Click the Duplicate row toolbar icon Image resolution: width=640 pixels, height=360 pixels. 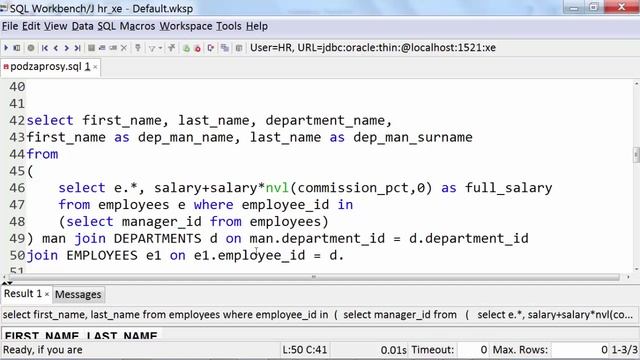[113, 48]
